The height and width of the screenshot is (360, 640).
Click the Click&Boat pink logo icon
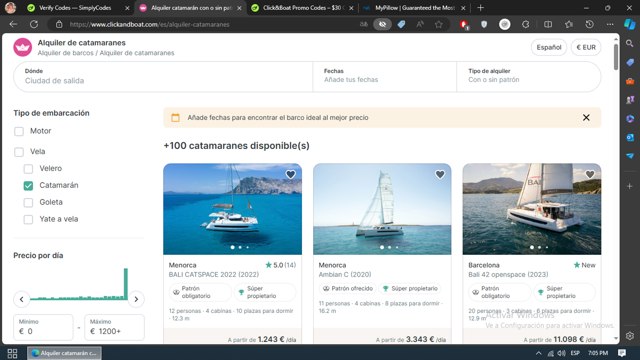pyautogui.click(x=22, y=47)
